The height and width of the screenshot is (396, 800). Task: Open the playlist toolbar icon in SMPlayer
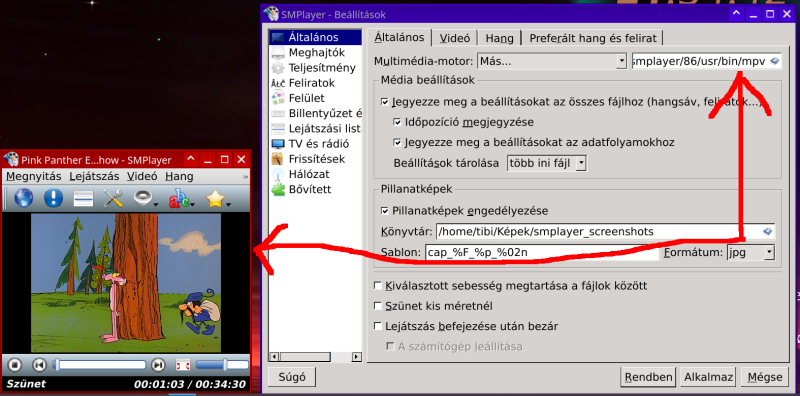pos(83,198)
